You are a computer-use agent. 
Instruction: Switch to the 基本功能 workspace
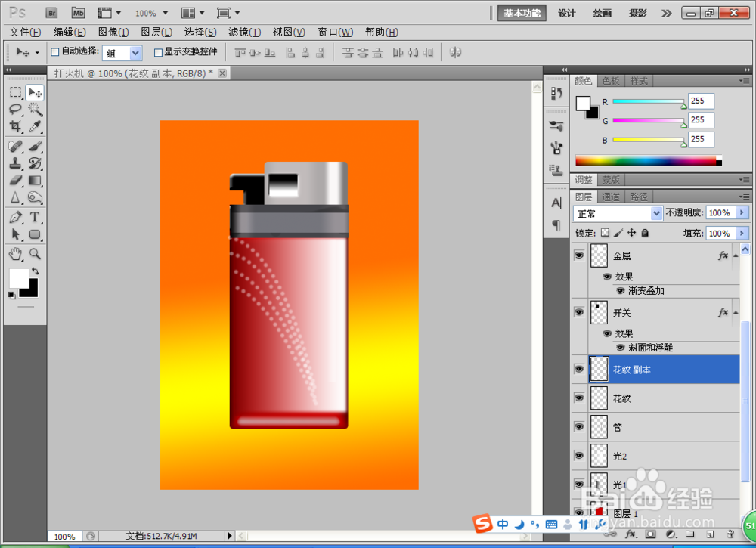click(x=522, y=13)
